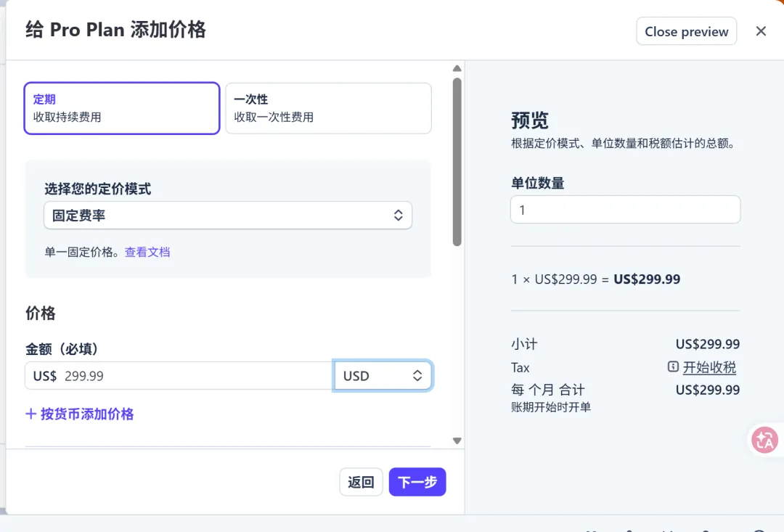Click the 单位数量 quantity input field
The image size is (784, 532).
pos(625,210)
